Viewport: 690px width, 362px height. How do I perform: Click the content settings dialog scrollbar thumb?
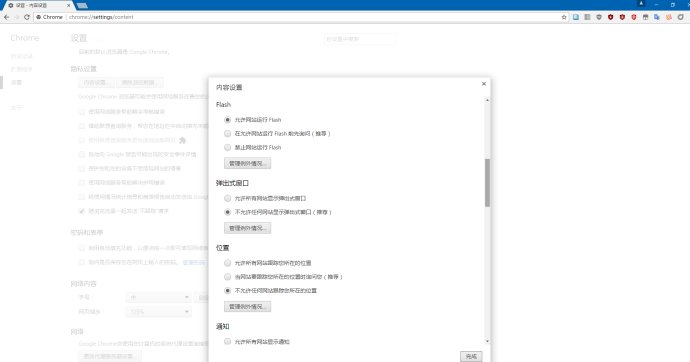pos(487,183)
